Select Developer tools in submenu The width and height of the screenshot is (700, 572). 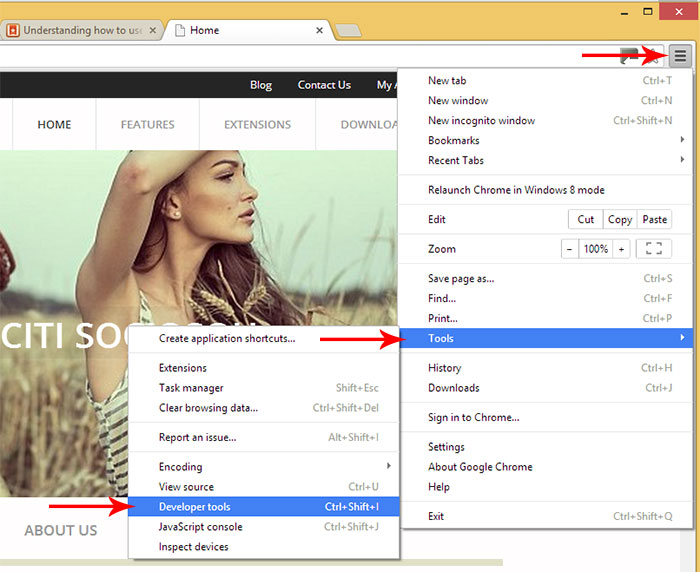[x=264, y=506]
